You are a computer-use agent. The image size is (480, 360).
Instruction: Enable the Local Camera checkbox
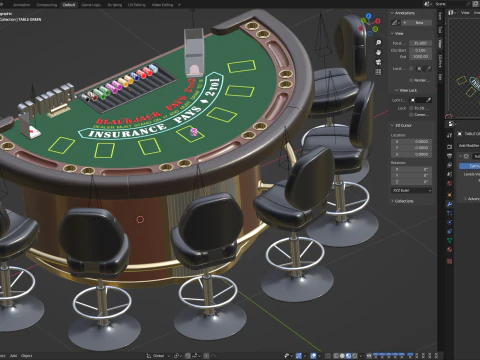coord(411,68)
